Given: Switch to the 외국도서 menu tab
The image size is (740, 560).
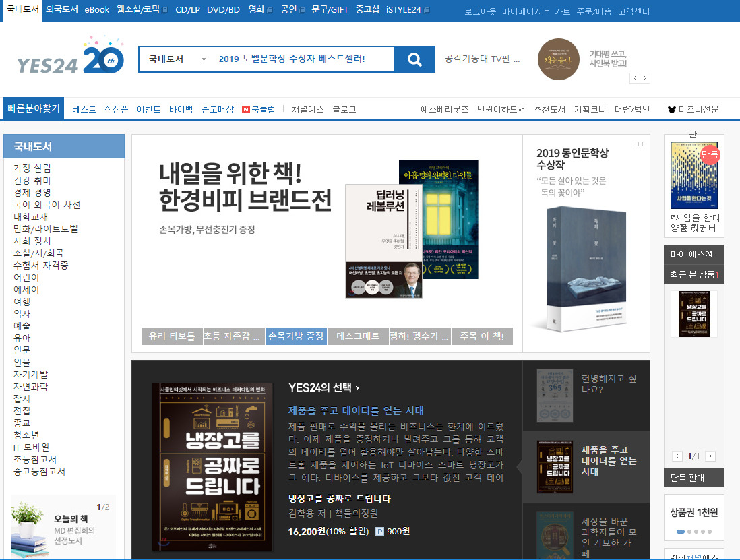Looking at the screenshot, I should click(x=59, y=10).
